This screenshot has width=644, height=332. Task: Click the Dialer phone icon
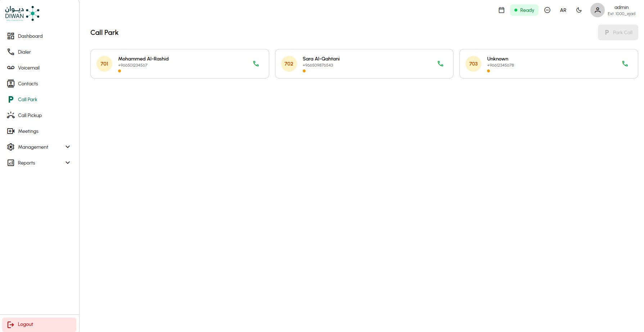coord(11,52)
